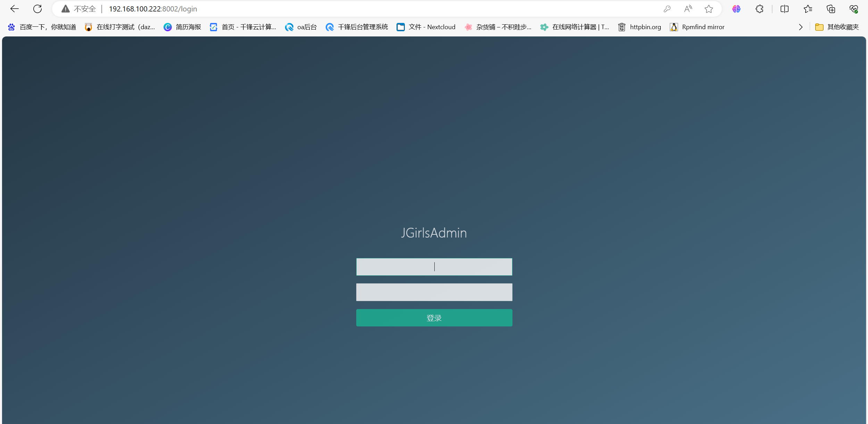Open the Rpmfind mirror bookmark
Screen dimensions: 868x424
click(697, 27)
